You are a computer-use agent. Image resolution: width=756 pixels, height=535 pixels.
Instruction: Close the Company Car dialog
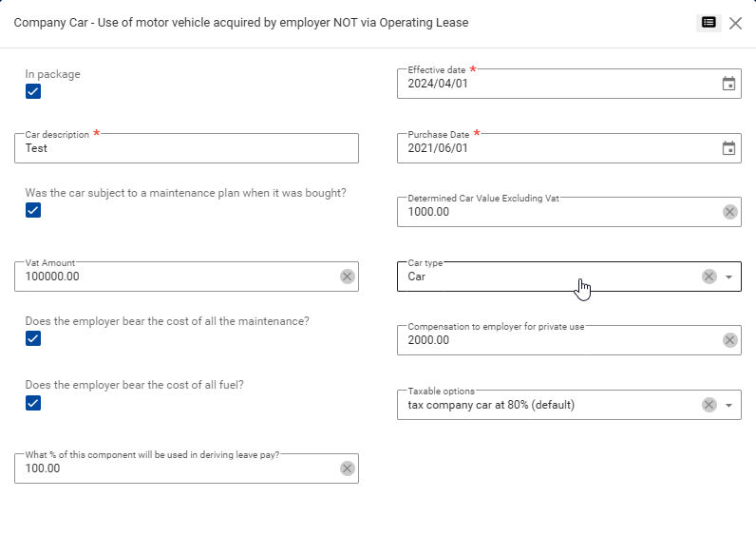(736, 23)
